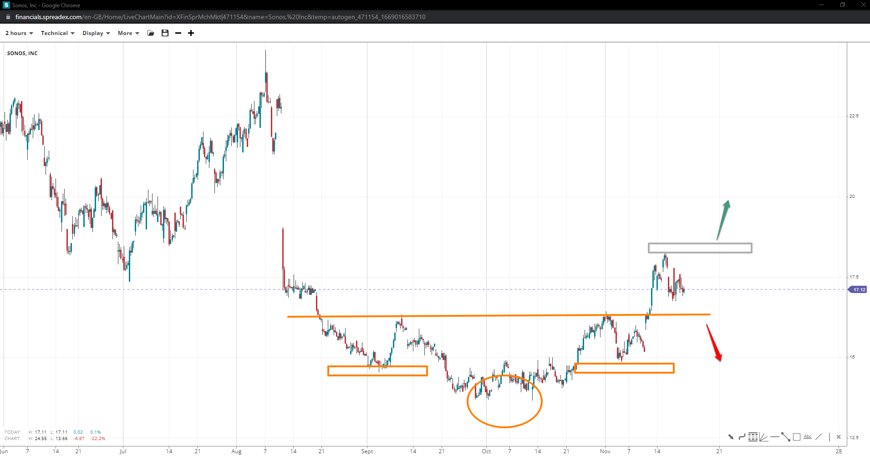Open the More menu
Screen dimensions: 870x461
[x=128, y=33]
